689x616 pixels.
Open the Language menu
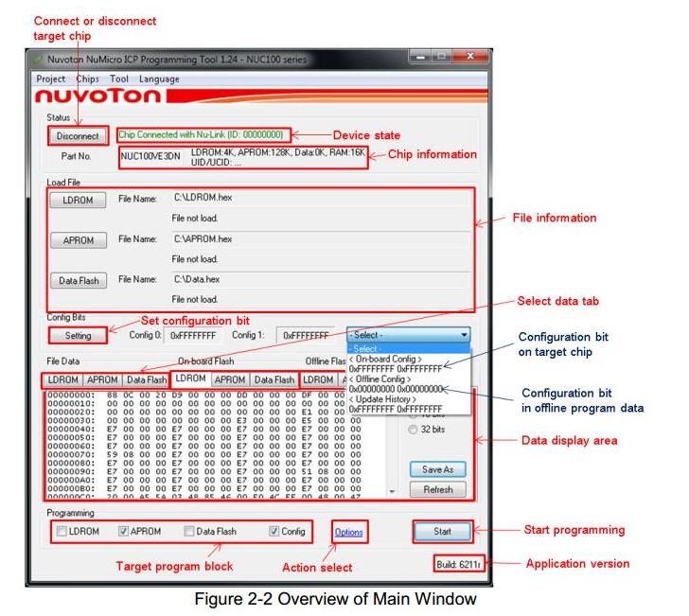click(159, 79)
